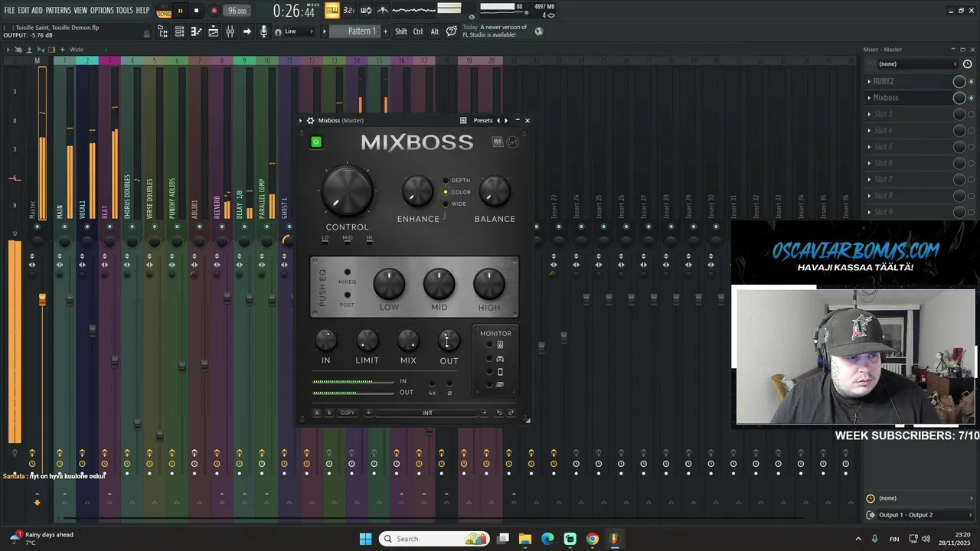Go to next Mixboss preset arrow
Image resolution: width=980 pixels, height=551 pixels.
pos(506,120)
